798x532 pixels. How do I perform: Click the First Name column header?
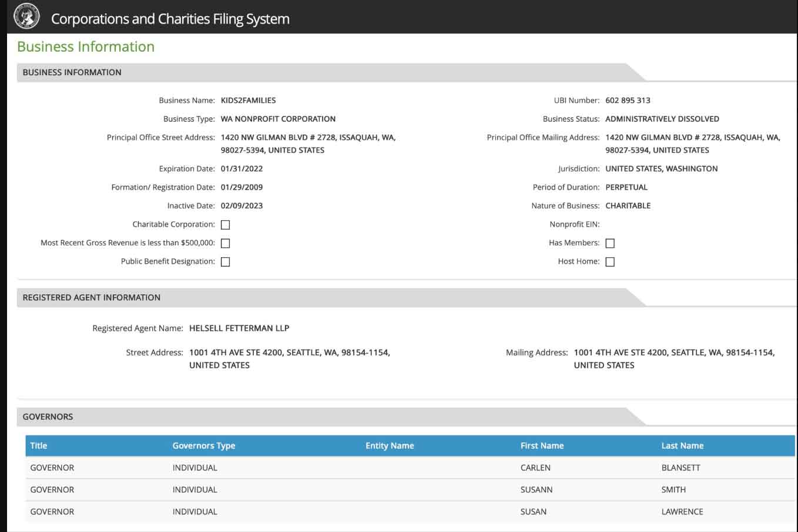coord(541,446)
